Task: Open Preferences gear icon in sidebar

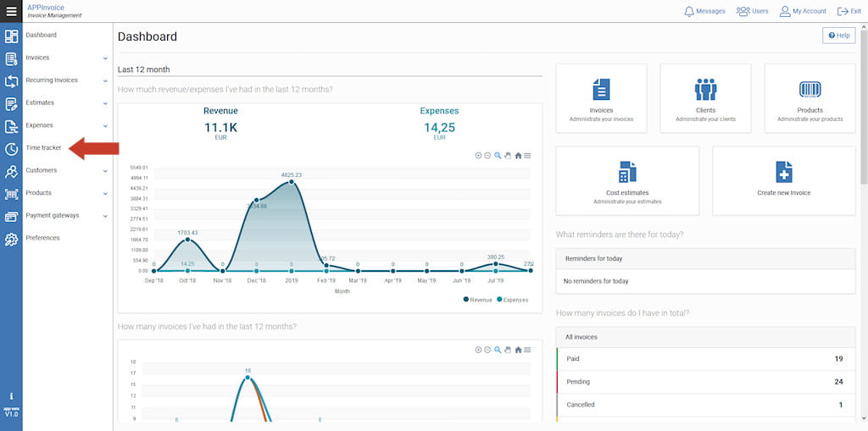Action: pos(11,240)
